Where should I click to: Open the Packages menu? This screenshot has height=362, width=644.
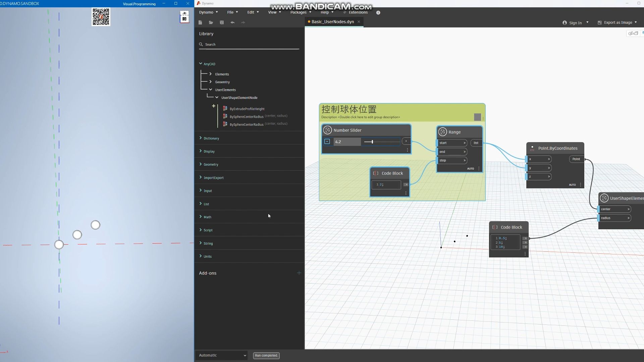coord(298,12)
